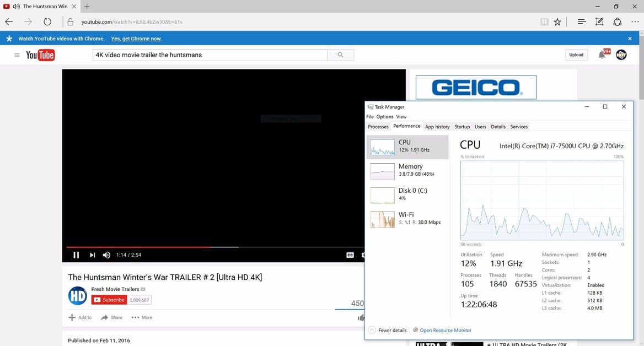The image size is (644, 346).
Task: Mute the video volume
Action: (106, 255)
